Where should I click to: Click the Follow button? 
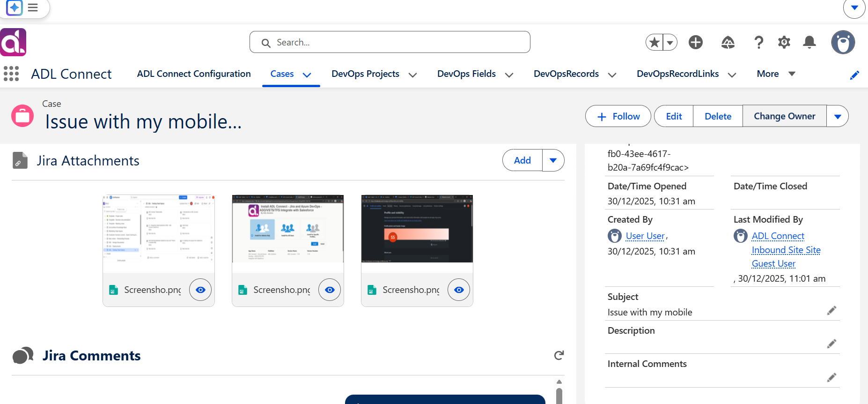coord(618,116)
